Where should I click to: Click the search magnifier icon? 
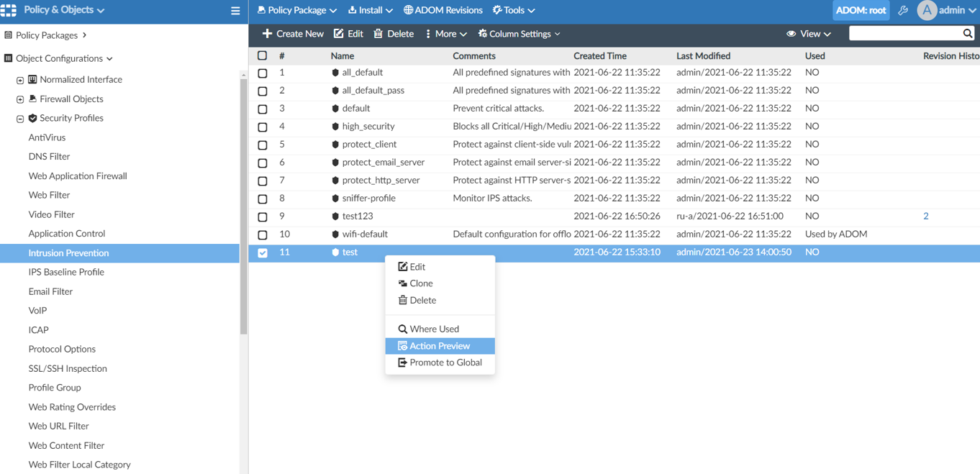point(968,33)
